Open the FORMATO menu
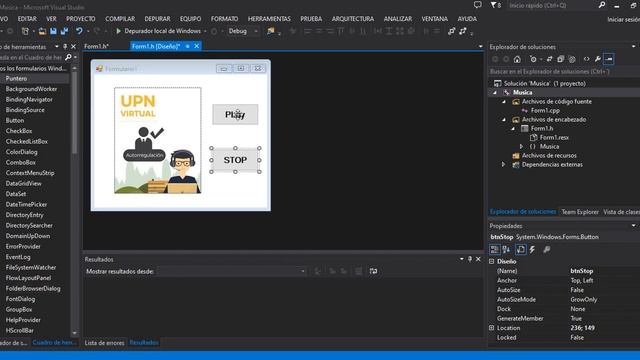640x360 pixels. click(x=224, y=19)
